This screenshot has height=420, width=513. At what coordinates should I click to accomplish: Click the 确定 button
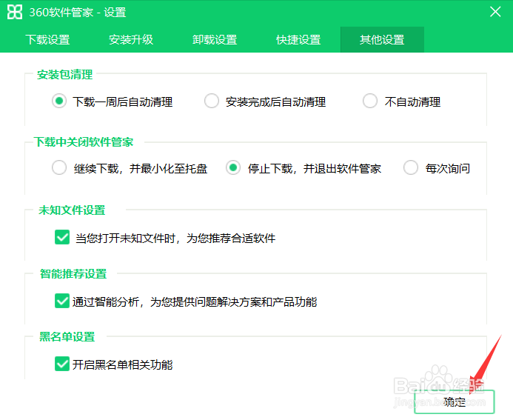pyautogui.click(x=455, y=401)
